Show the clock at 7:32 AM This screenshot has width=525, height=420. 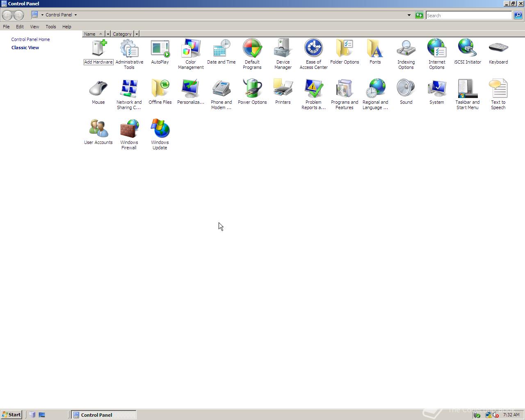click(511, 415)
